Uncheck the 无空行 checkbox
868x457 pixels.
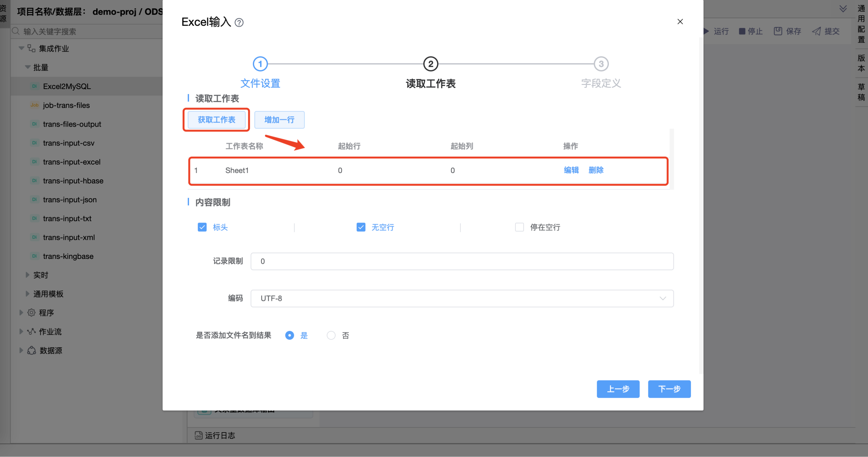(361, 227)
